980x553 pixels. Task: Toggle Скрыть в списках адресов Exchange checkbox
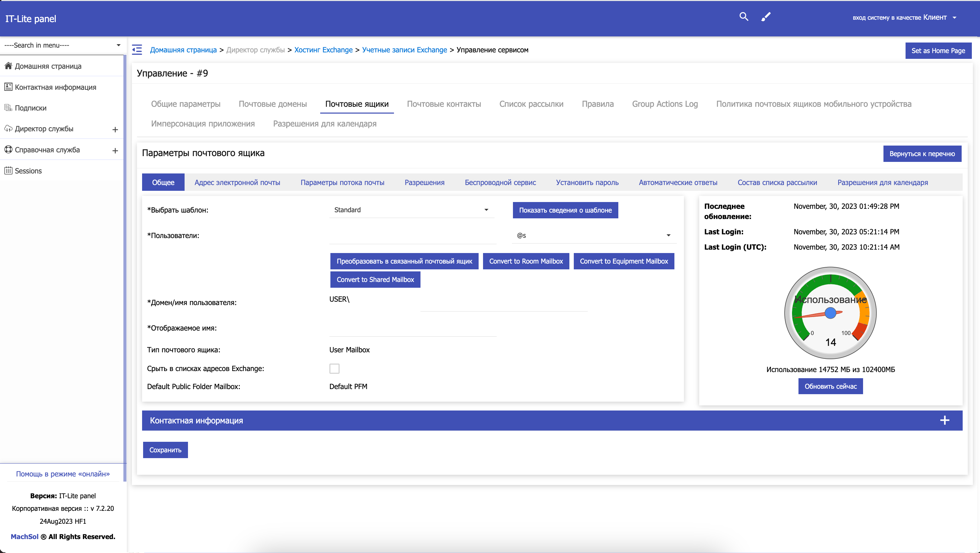click(x=334, y=368)
